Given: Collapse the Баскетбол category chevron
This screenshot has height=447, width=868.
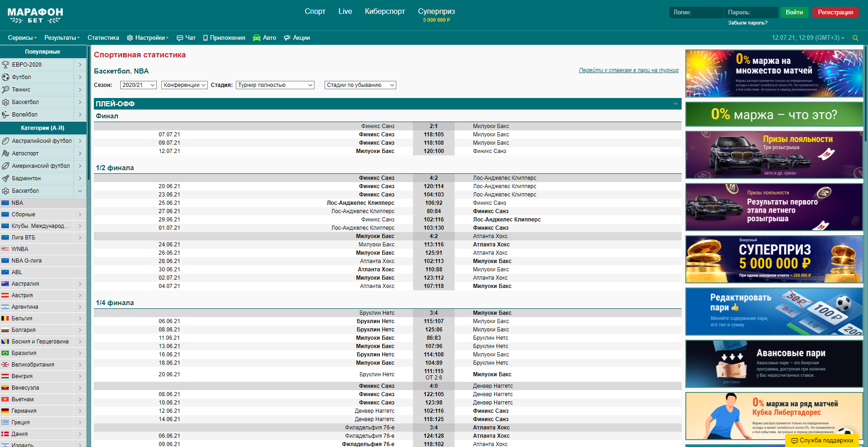Looking at the screenshot, I should [80, 191].
